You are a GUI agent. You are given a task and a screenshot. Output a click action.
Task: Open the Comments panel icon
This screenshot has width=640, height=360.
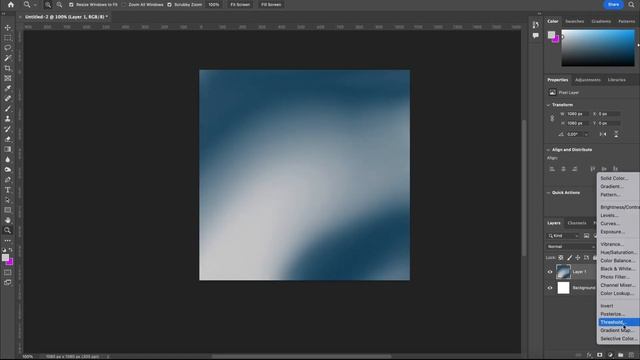click(536, 36)
